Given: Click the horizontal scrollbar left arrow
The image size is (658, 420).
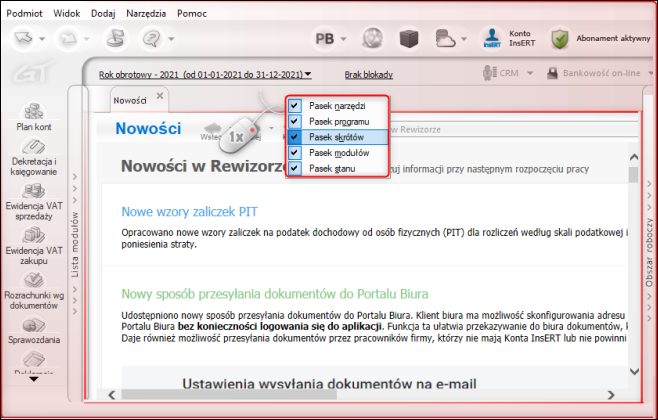Looking at the screenshot, I should pyautogui.click(x=112, y=394).
